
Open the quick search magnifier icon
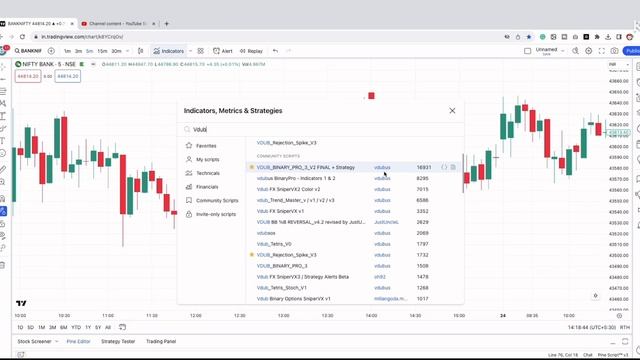pyautogui.click(x=575, y=51)
